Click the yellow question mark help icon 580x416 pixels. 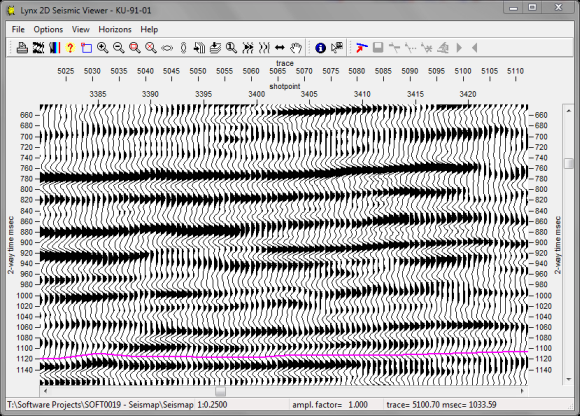click(70, 48)
